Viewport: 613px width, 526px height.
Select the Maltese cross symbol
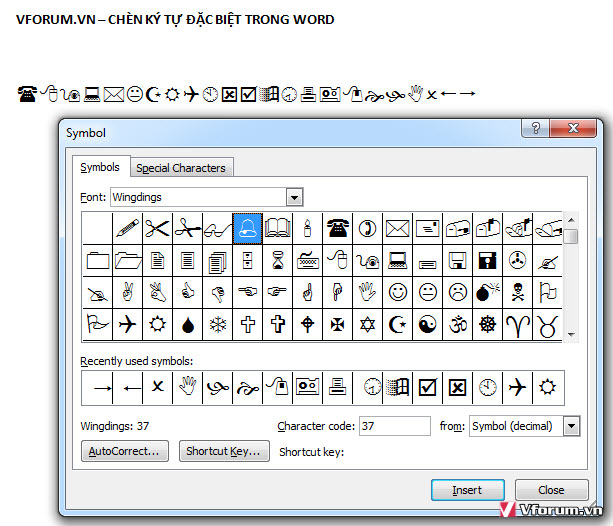tap(337, 324)
